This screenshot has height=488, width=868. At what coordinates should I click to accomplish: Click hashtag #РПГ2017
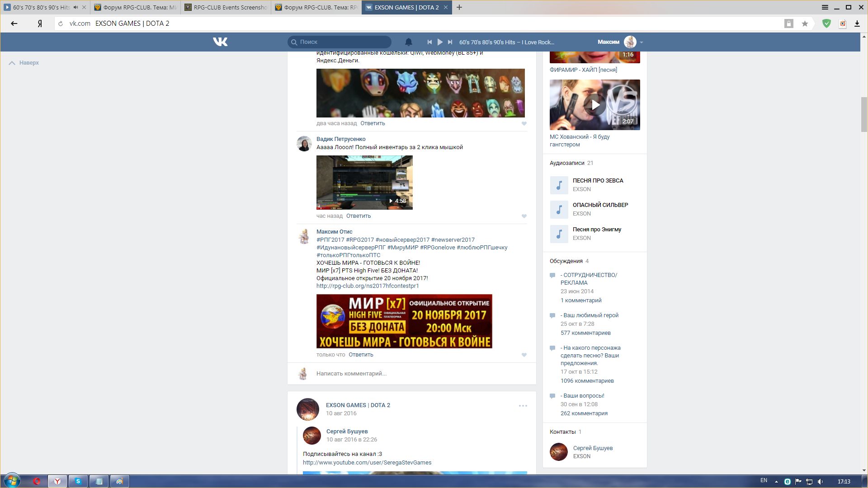point(330,240)
